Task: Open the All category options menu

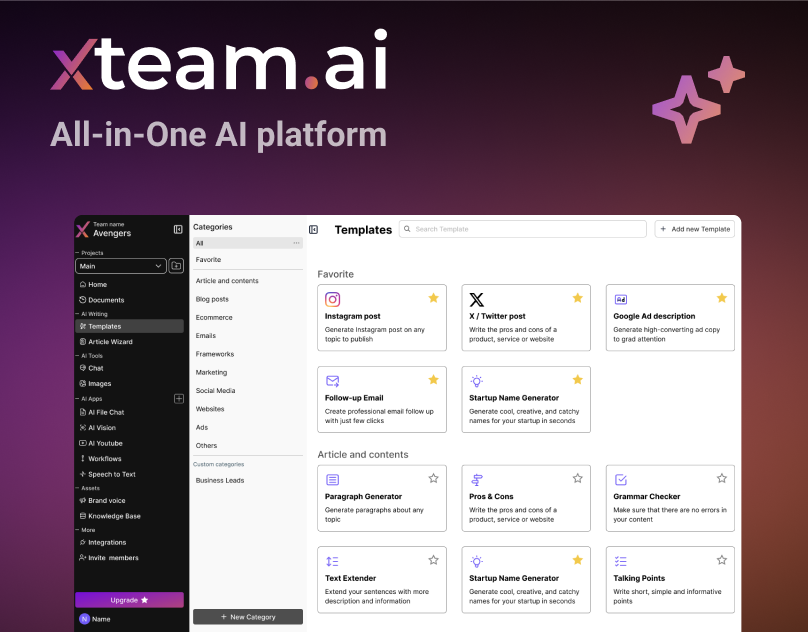Action: (296, 243)
